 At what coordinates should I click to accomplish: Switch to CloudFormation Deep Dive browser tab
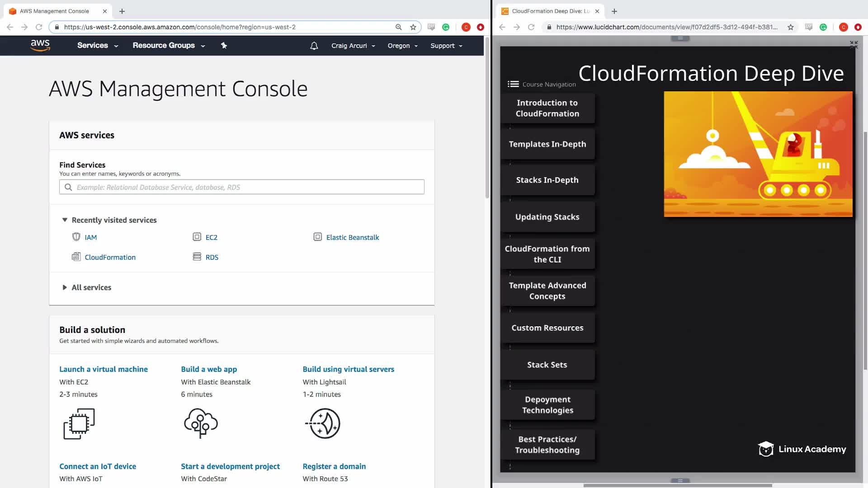tap(550, 11)
